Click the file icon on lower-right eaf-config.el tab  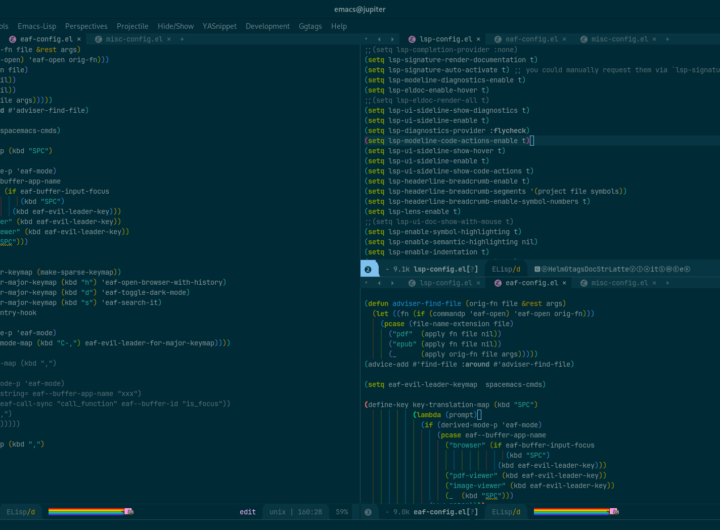click(497, 283)
